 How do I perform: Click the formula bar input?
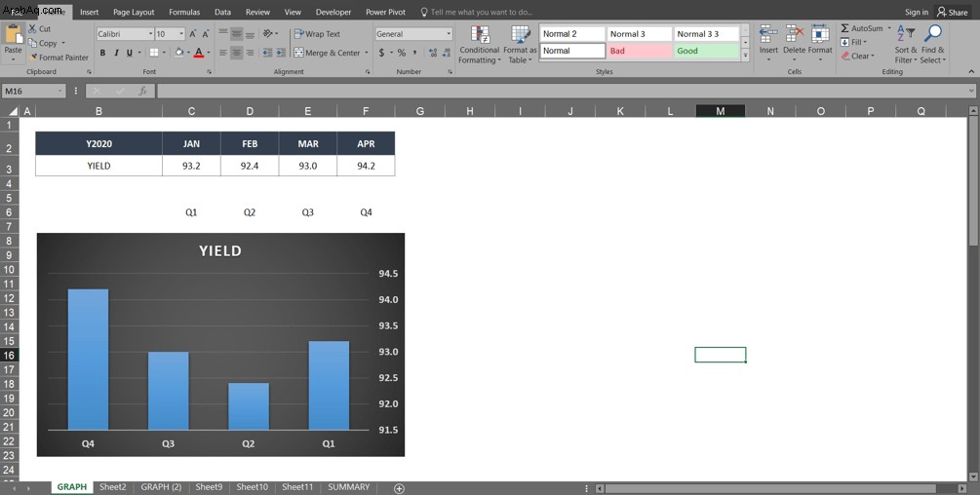click(562, 92)
